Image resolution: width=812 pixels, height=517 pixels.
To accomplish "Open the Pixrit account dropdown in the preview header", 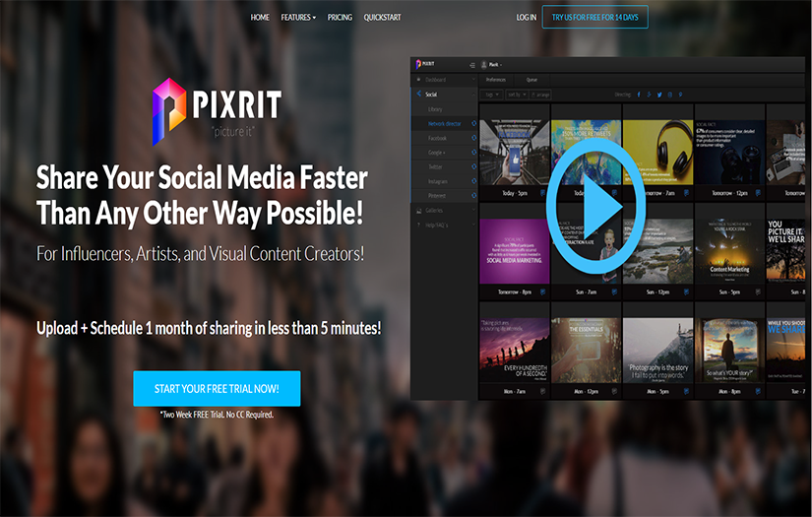I will 491,65.
